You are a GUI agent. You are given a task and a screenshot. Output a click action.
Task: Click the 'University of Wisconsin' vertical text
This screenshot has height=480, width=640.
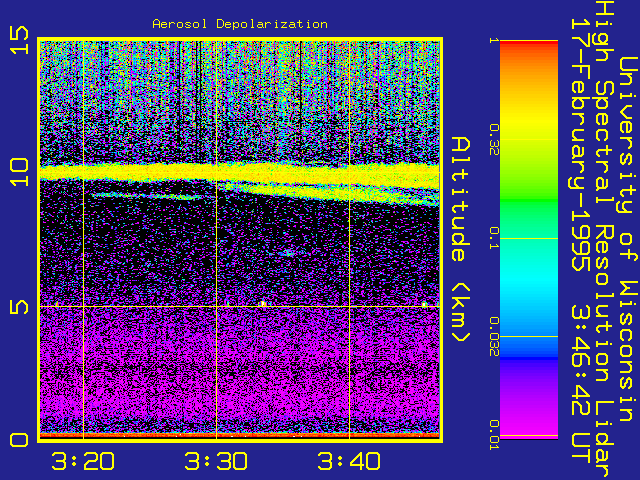coord(628,239)
